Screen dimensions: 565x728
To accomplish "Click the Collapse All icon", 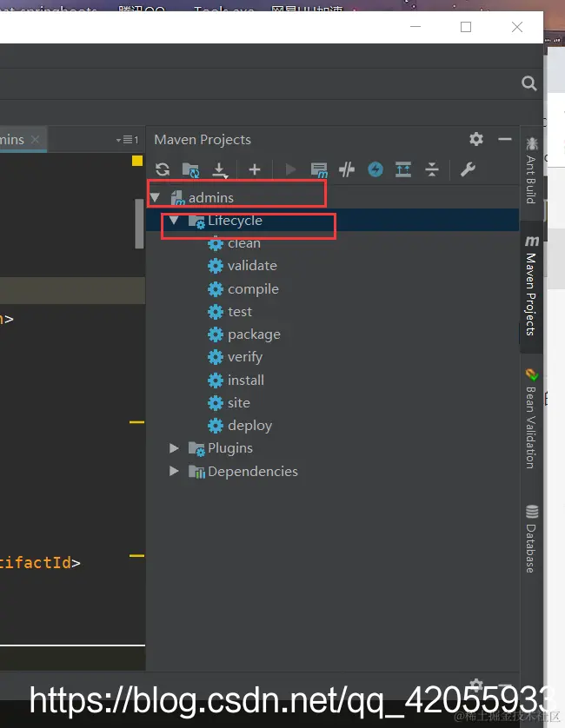I will pos(432,169).
